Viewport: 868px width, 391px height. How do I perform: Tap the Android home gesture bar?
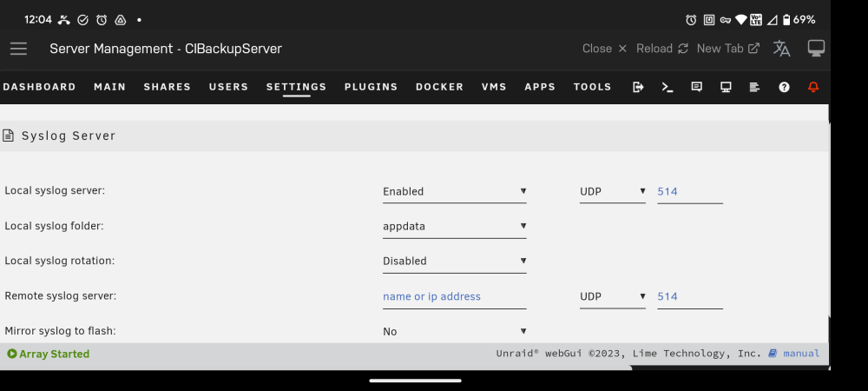[x=415, y=381]
